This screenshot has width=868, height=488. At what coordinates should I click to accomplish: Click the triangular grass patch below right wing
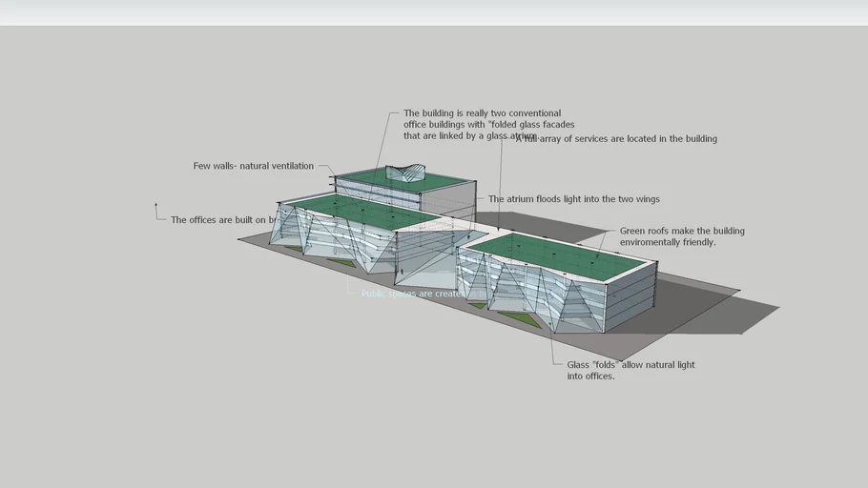click(x=520, y=318)
